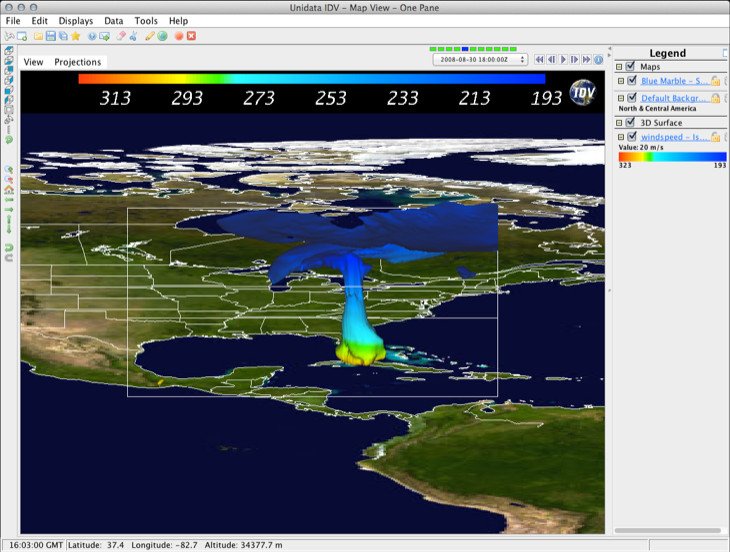This screenshot has height=552, width=730.
Task: Select the second viewpoint cube icon
Action: tap(9, 60)
